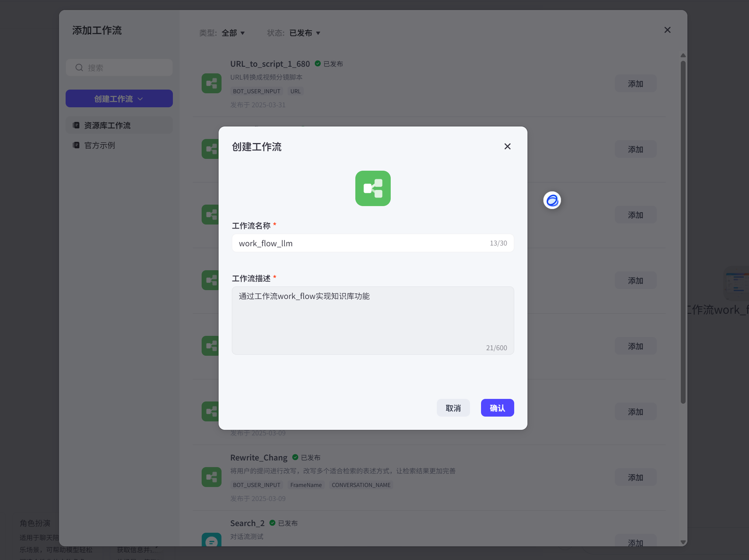
Task: Open the type filter dropdown
Action: point(233,33)
